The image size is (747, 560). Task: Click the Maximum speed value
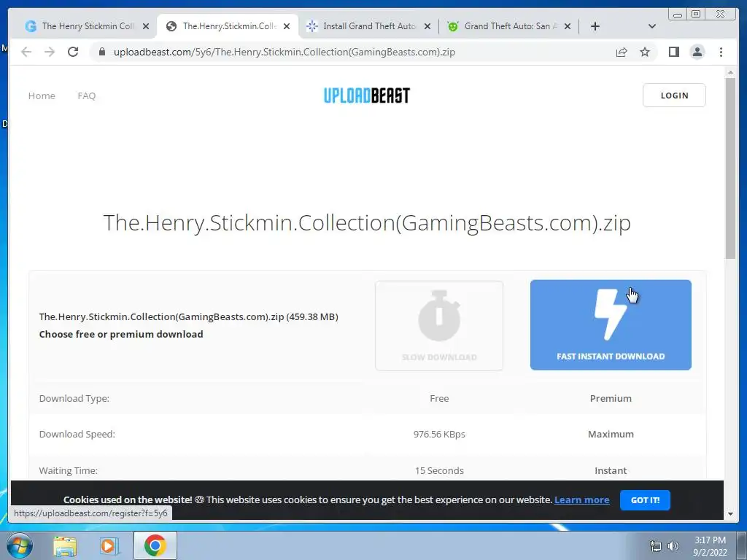coord(611,435)
